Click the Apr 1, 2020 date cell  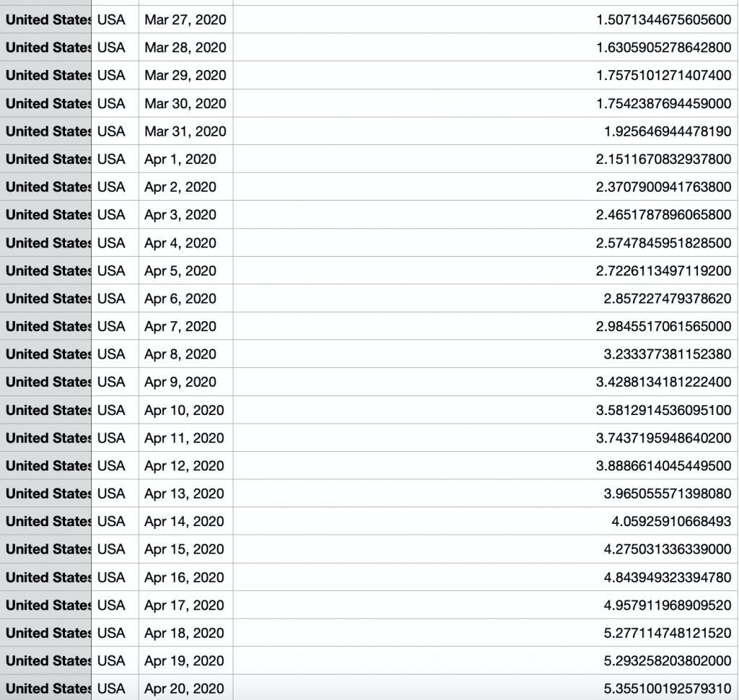point(180,159)
